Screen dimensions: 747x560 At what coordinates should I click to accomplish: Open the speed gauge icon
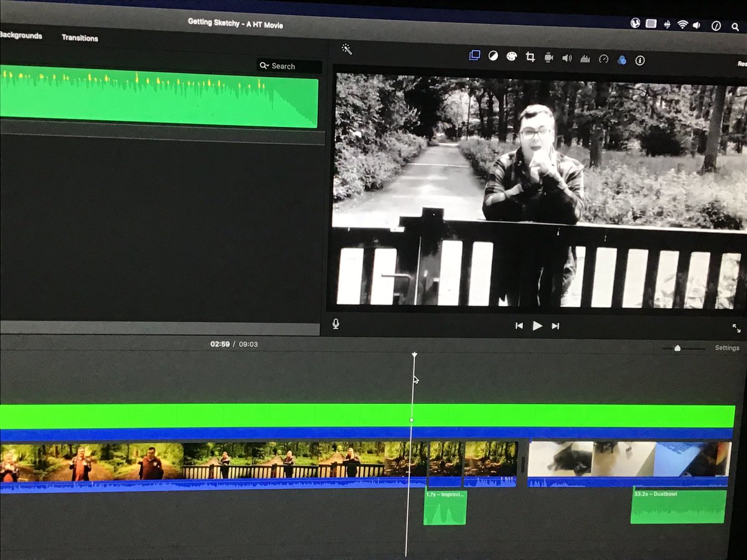click(x=603, y=59)
